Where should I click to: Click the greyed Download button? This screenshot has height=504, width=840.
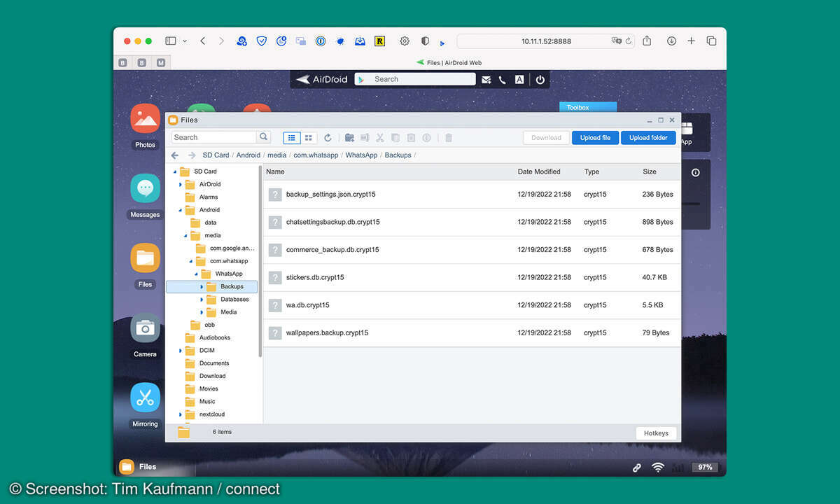tap(547, 138)
